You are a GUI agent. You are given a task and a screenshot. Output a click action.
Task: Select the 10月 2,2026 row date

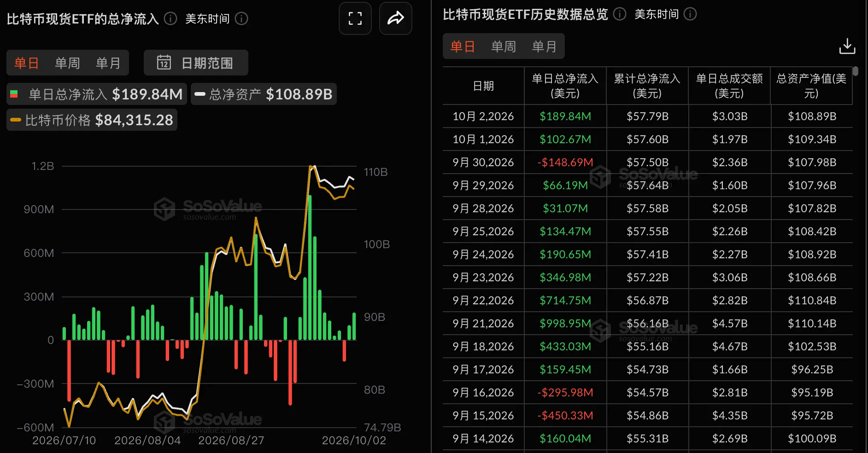pyautogui.click(x=483, y=116)
